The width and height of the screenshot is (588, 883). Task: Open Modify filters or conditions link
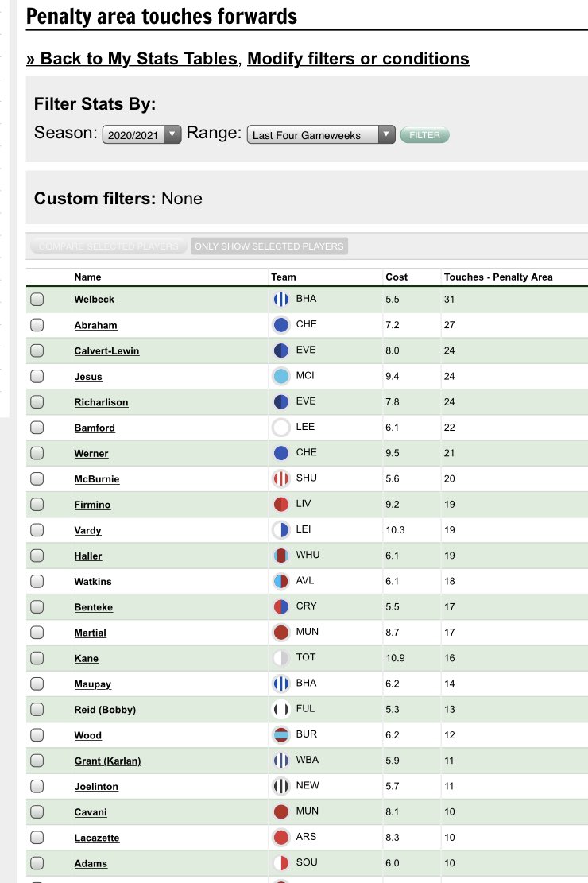pos(358,59)
